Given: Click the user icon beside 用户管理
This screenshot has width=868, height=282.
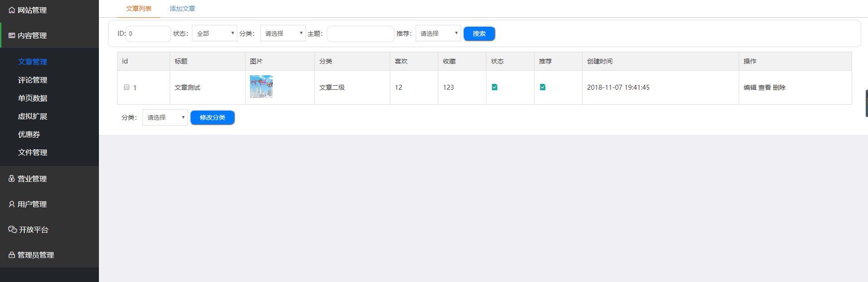Looking at the screenshot, I should 12,204.
